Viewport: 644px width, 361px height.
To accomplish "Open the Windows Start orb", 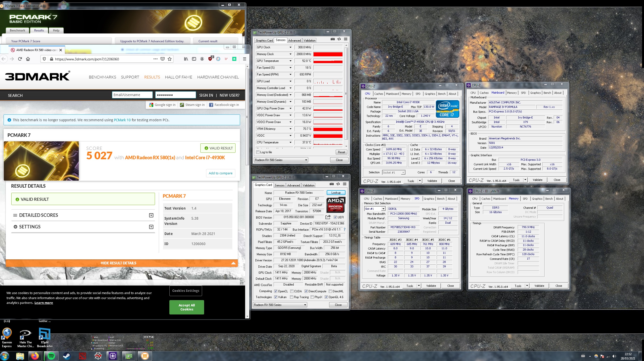I will (5, 356).
